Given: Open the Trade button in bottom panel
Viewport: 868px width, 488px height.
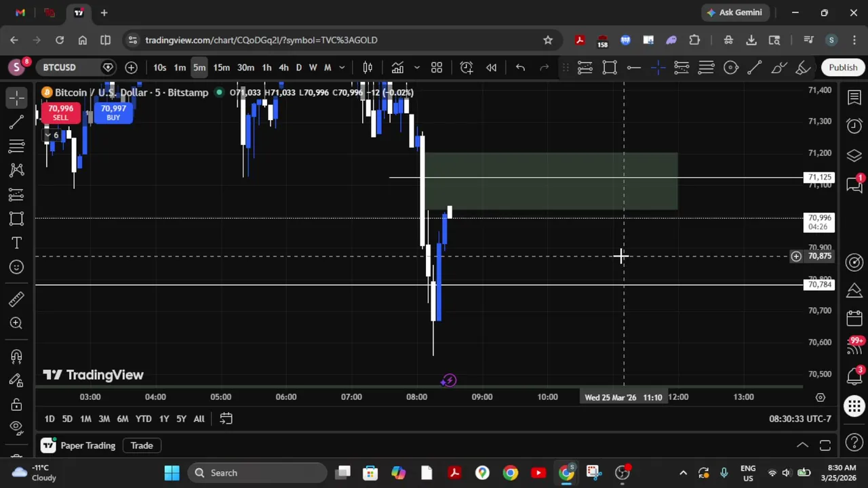Looking at the screenshot, I should [x=142, y=445].
